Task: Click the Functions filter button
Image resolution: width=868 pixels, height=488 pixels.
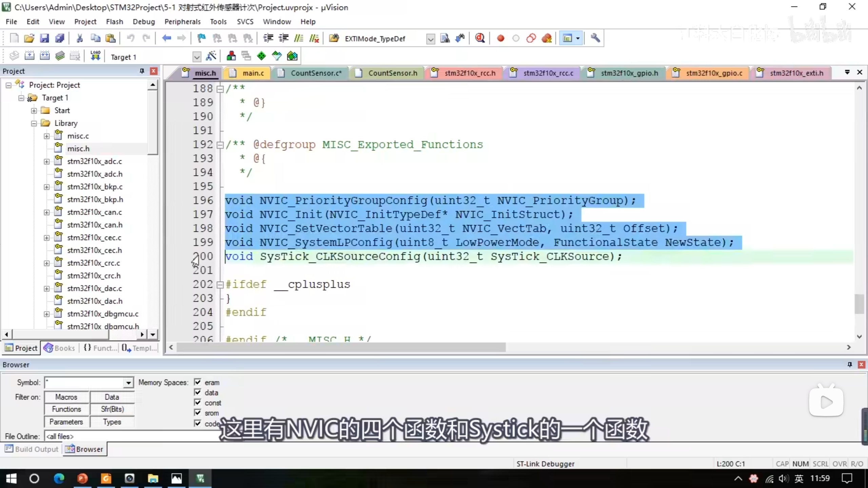Action: tap(66, 409)
